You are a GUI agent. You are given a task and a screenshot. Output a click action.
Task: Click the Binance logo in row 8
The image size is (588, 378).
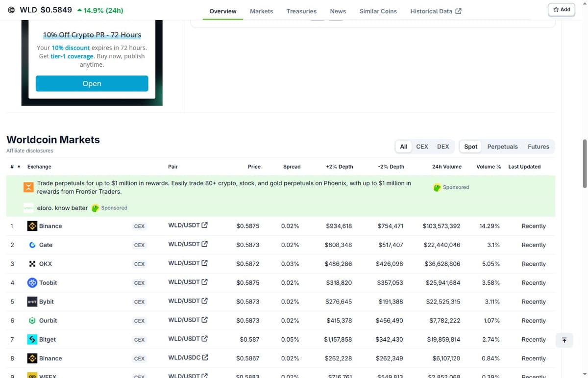click(32, 358)
